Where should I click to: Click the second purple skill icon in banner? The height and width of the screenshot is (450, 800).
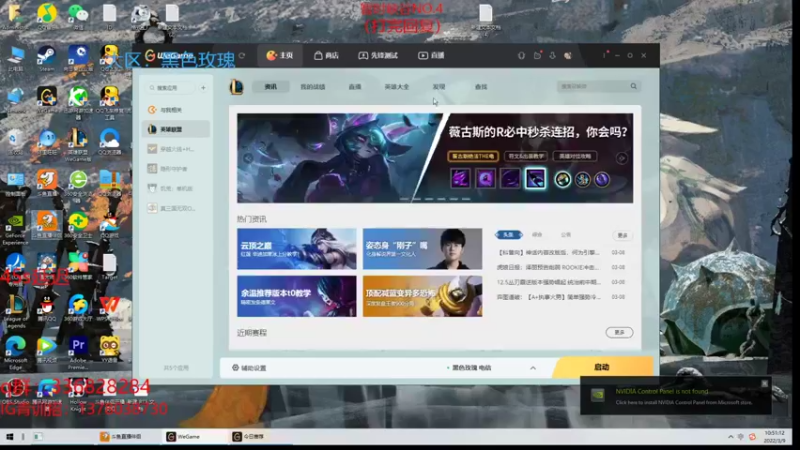[x=485, y=179]
